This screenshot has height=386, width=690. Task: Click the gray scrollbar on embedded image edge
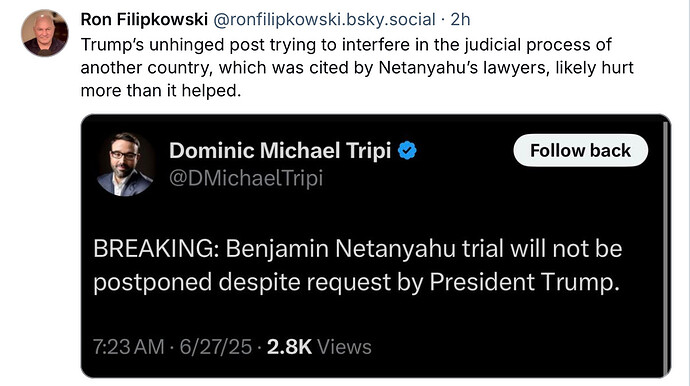(x=667, y=246)
